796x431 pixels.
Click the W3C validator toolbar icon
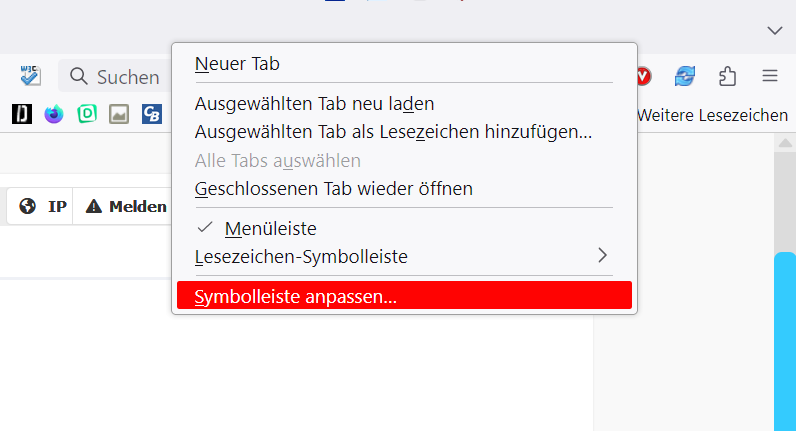point(30,76)
